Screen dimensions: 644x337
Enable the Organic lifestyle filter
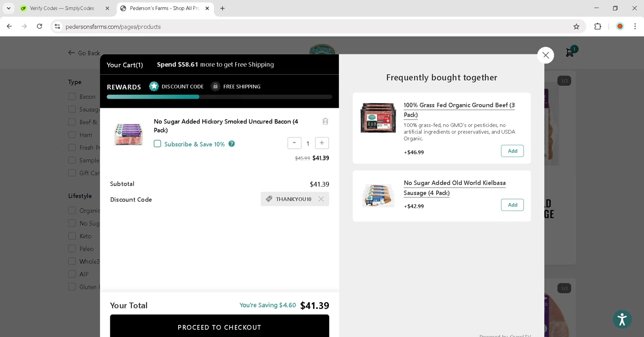72,211
